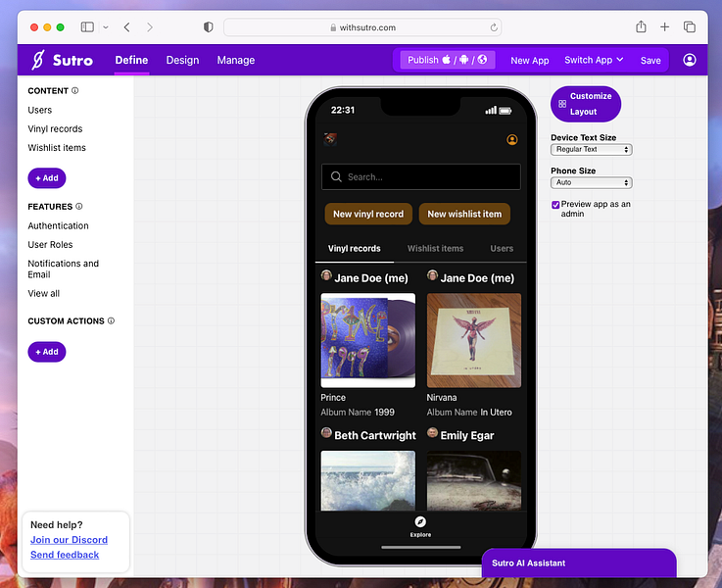Open Vinyl records in the CONTENT list
Image resolution: width=722 pixels, height=588 pixels.
[x=55, y=129]
